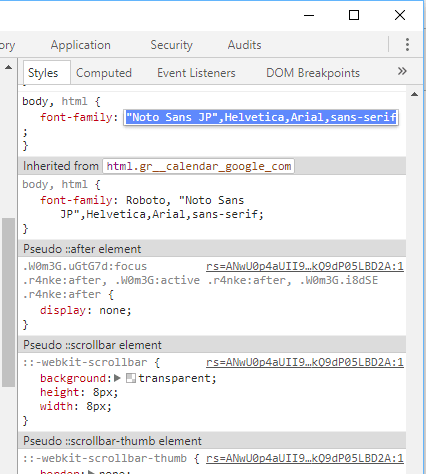Viewport: 426px width, 474px height.
Task: Switch to the Application panel
Action: click(x=81, y=45)
